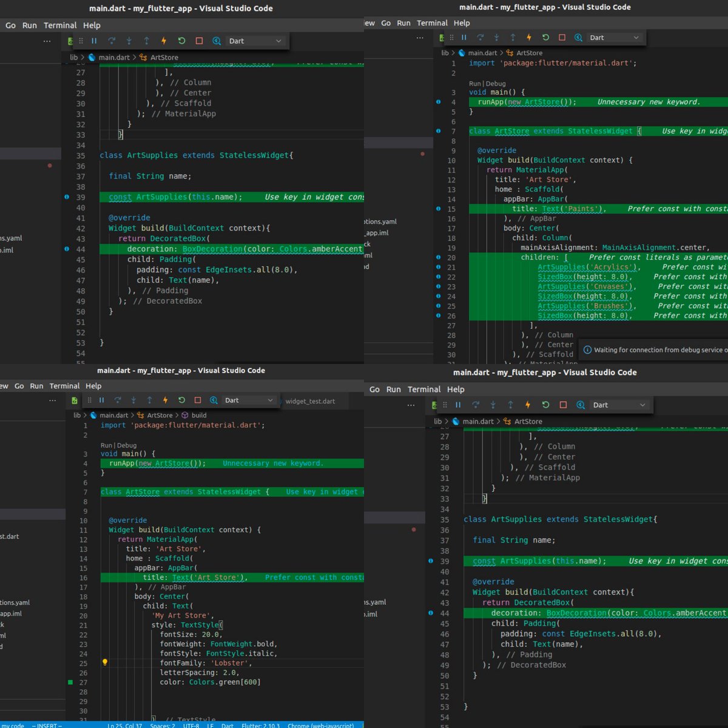Click the debug toolbar drag handle in the bottom-left window
Viewport: 728px width, 728px height.
tap(89, 400)
